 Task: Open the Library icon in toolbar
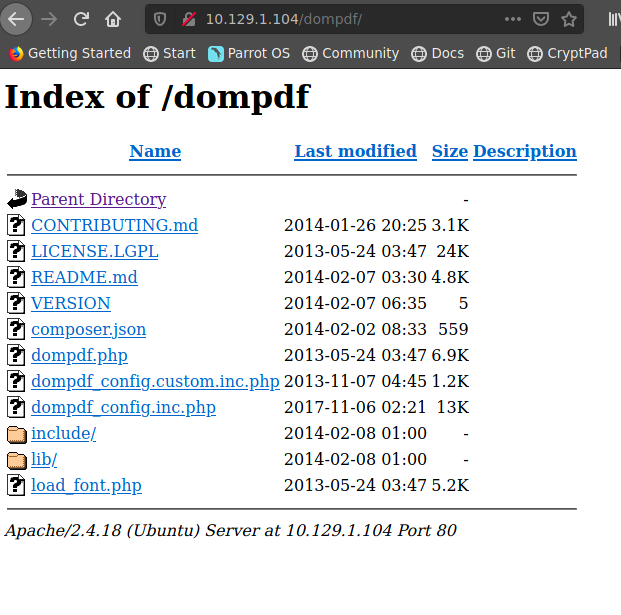[x=614, y=19]
